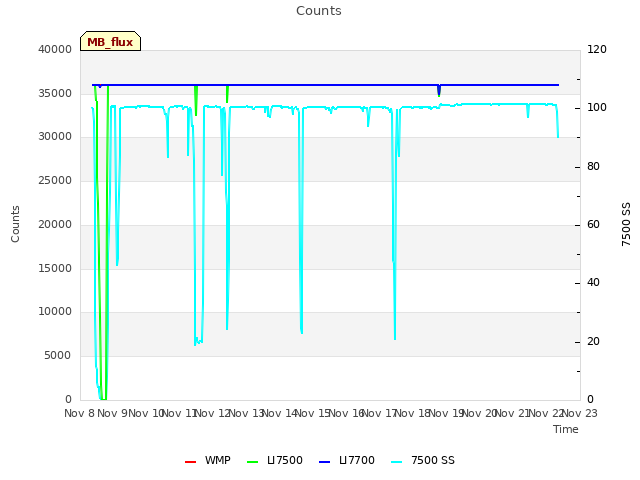
Task: Click the 5000 y-axis tick label
Action: pos(58,356)
